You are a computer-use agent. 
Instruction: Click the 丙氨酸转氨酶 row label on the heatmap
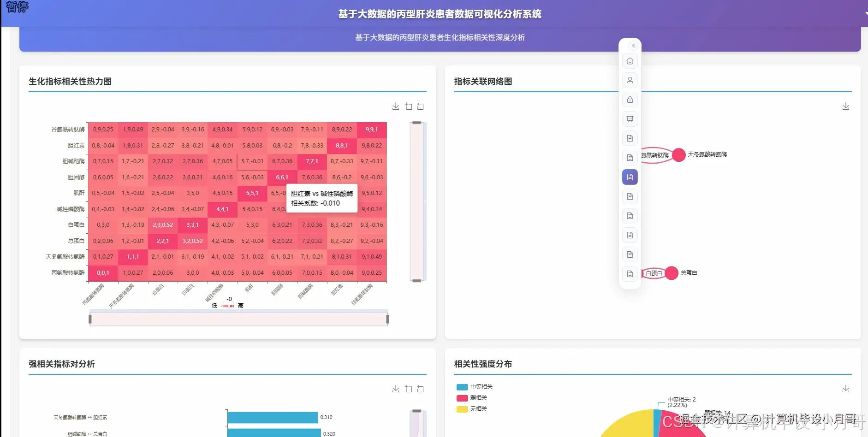pos(68,273)
